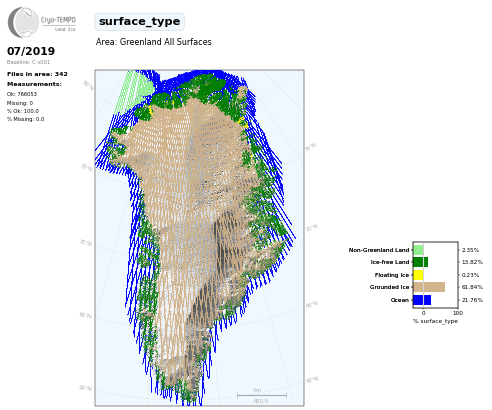Click the Baseline version text under the date
The height and width of the screenshot is (410, 492).
28,62
